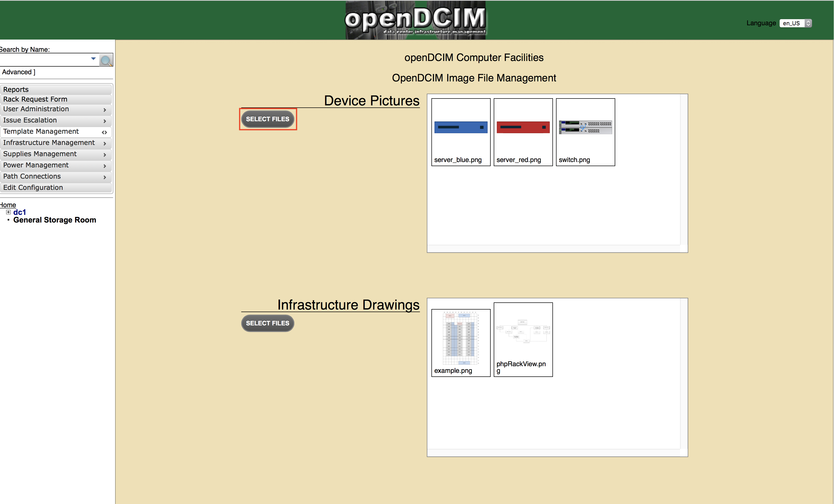
Task: Open the Power Management menu
Action: (x=56, y=165)
